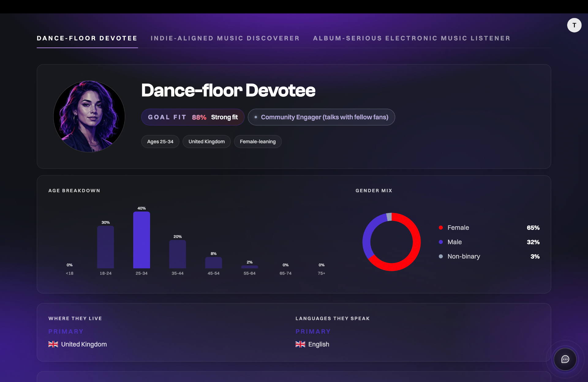Click the flag icon next to English
The image size is (588, 382).
(x=300, y=344)
